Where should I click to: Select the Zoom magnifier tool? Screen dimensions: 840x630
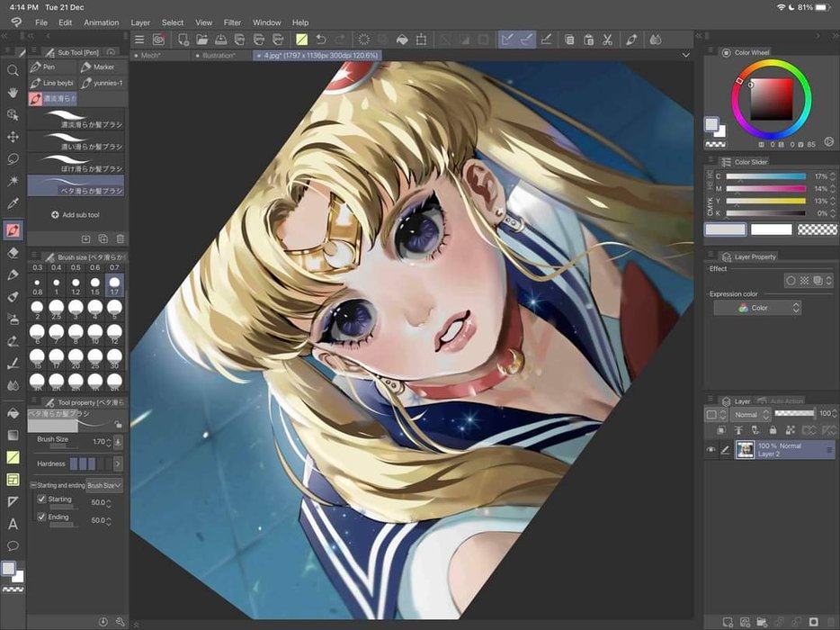point(13,70)
